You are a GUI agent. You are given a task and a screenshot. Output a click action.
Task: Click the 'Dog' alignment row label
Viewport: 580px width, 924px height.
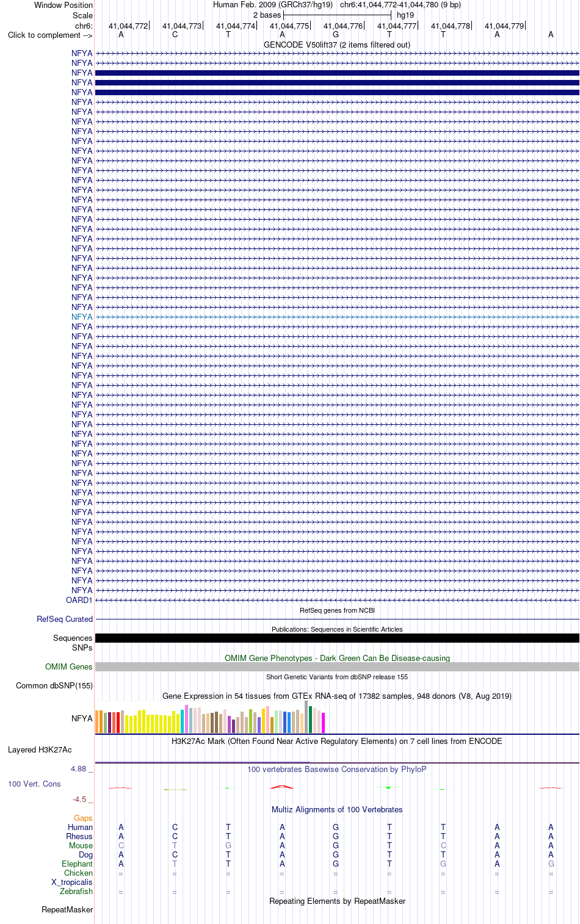85,854
